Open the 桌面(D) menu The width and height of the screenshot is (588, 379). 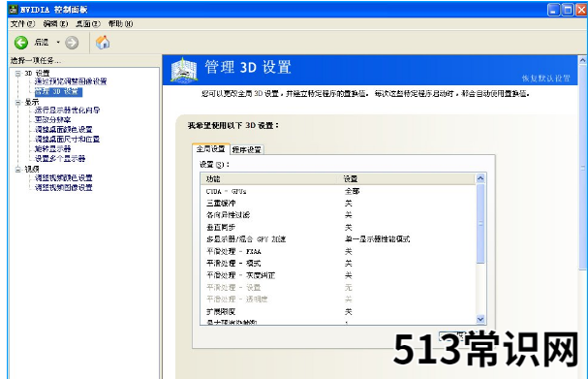click(88, 24)
